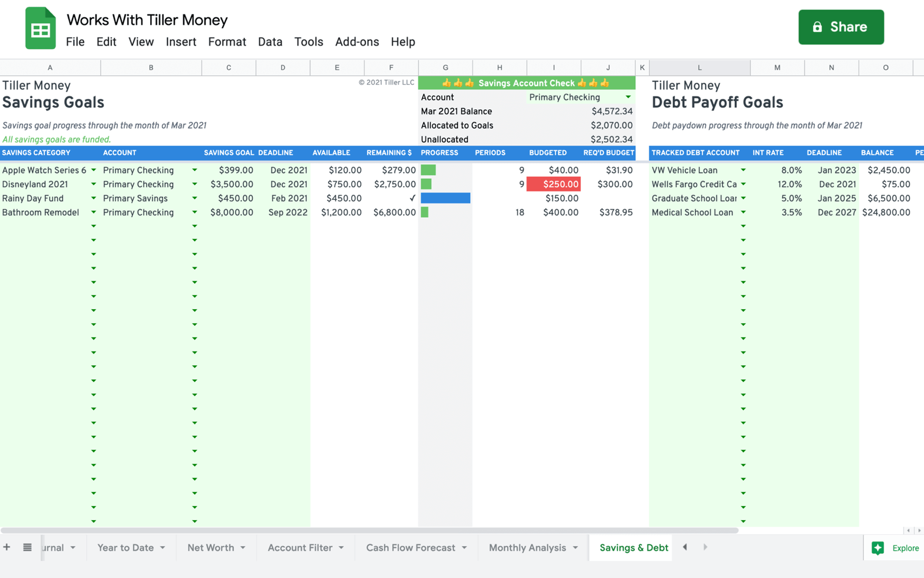Open the Edit menu
The image size is (924, 578).
click(106, 42)
